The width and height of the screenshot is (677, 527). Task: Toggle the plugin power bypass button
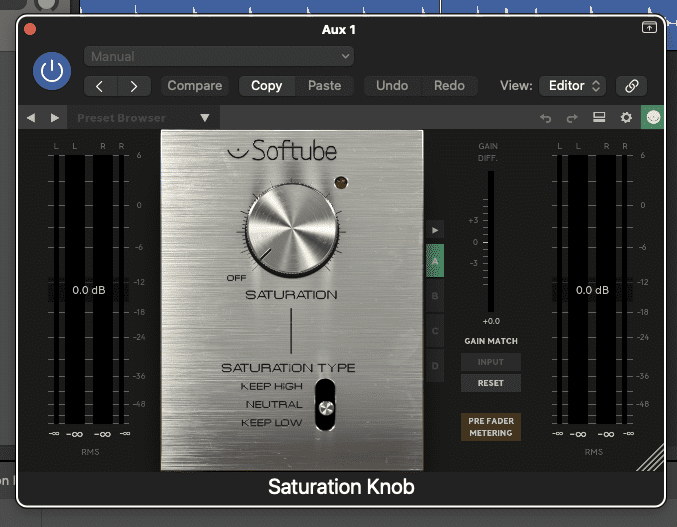(52, 71)
